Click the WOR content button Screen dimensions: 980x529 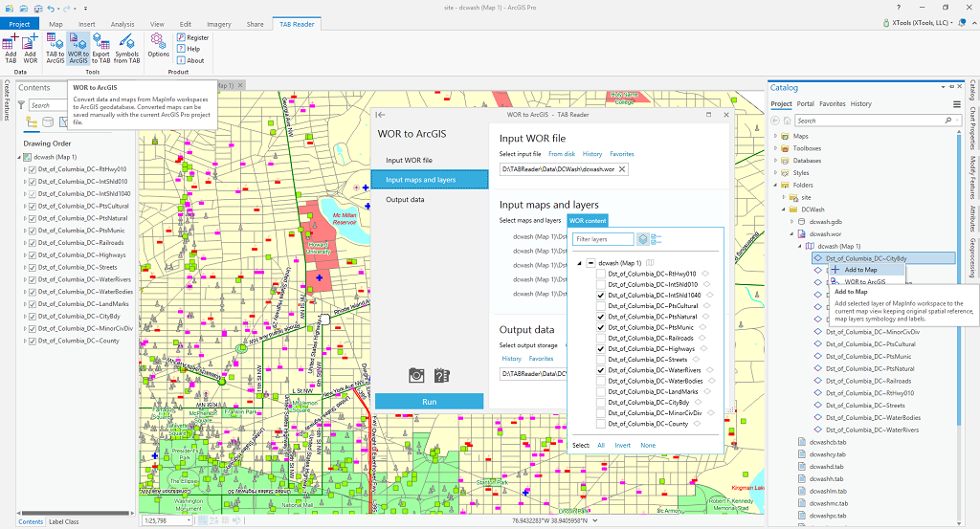(588, 220)
